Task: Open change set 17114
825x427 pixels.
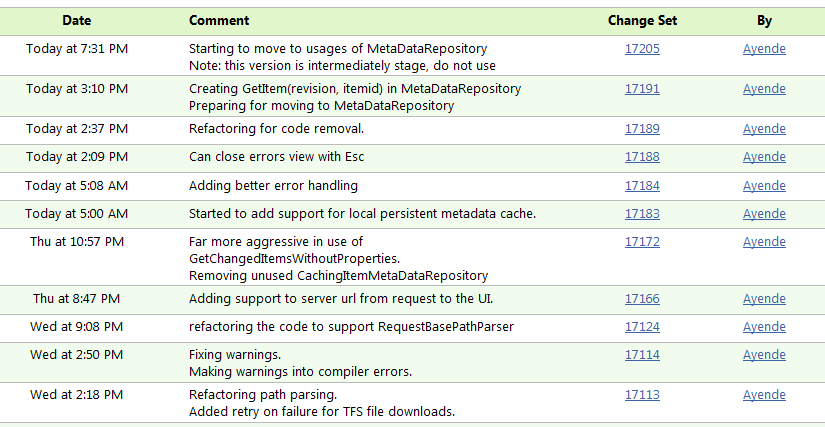Action: point(642,355)
